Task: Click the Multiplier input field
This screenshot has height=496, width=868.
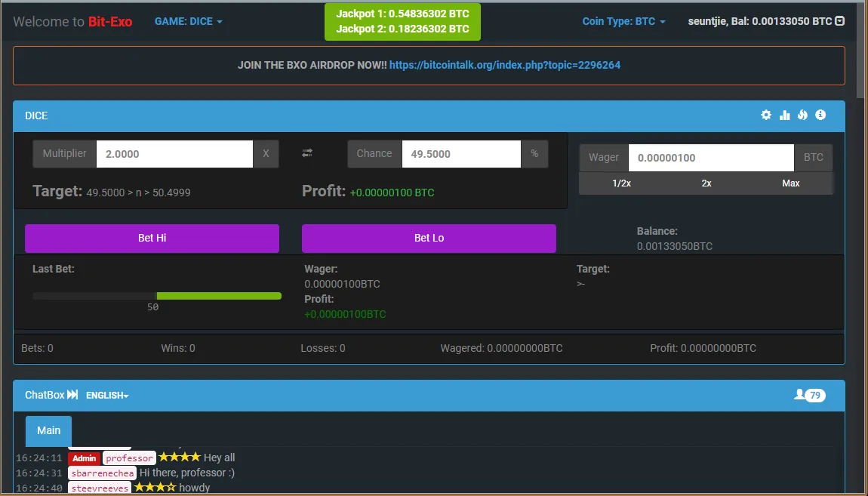Action: [174, 154]
